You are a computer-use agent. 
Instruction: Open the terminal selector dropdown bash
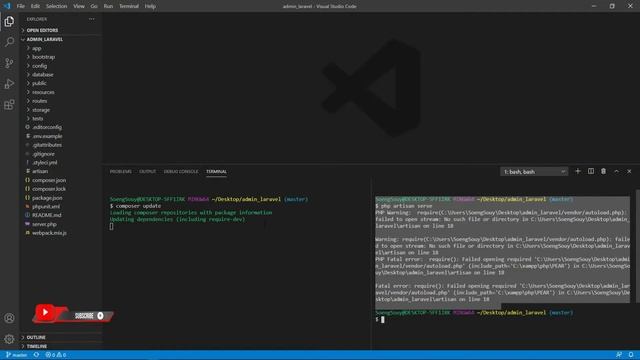point(534,172)
